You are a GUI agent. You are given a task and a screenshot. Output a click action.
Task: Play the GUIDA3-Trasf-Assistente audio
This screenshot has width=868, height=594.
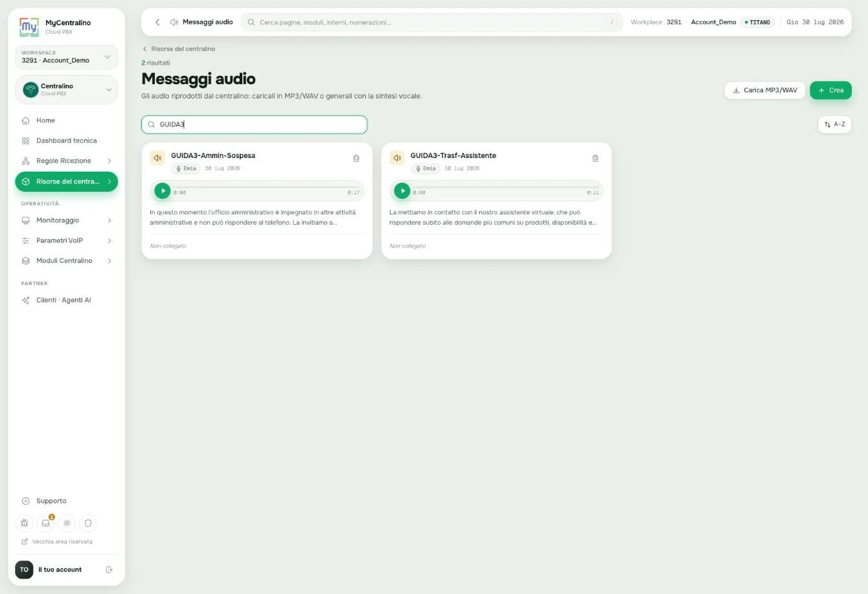coord(402,191)
